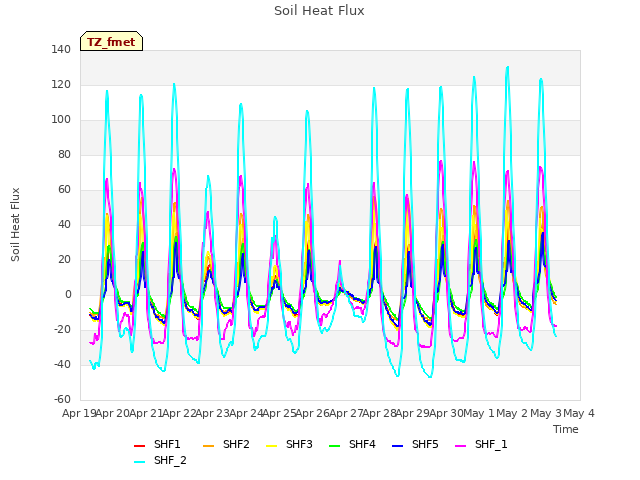This screenshot has height=480, width=640.
Task: Click the 80 y-axis tick label
Action: [64, 155]
